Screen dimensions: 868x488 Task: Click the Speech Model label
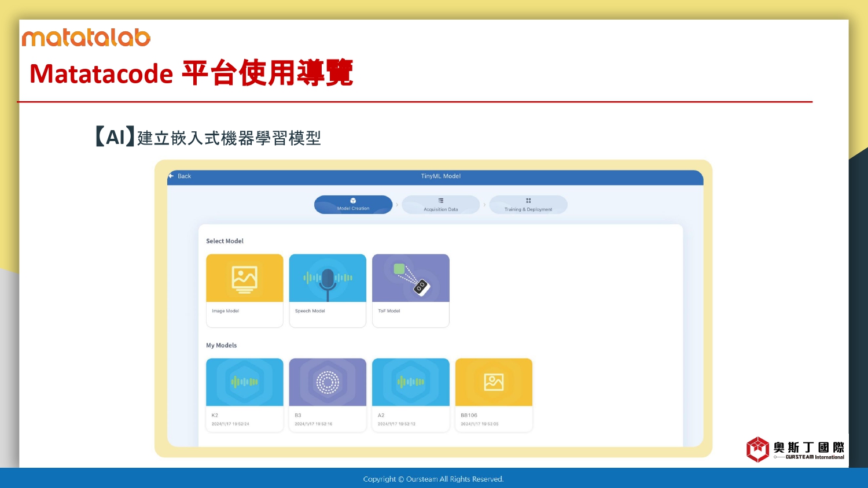310,311
